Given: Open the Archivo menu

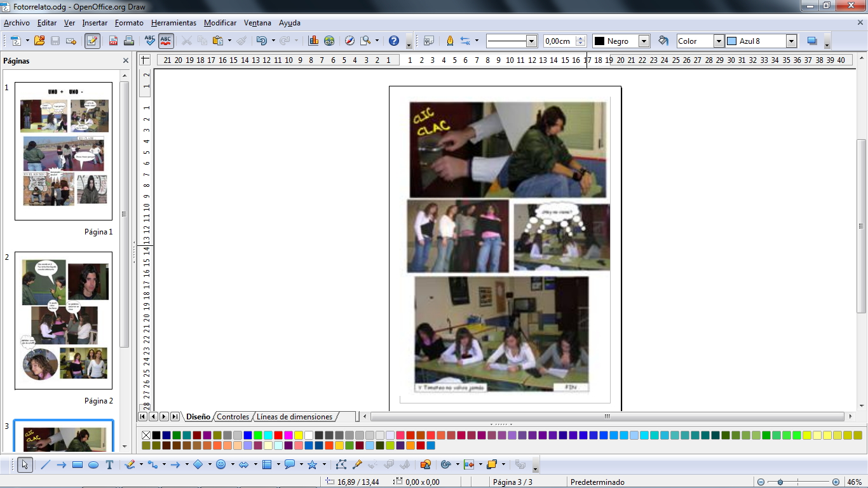Looking at the screenshot, I should 17,23.
